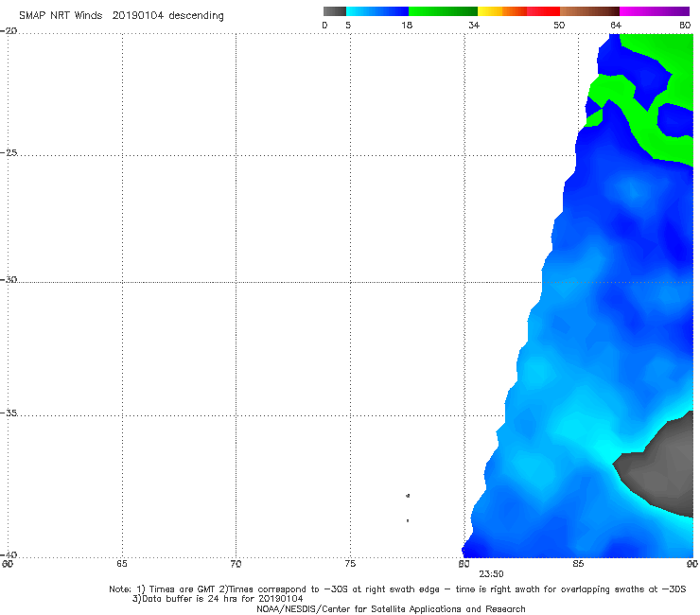
Task: Pick the brown segment of the color scale
Action: 589,11
